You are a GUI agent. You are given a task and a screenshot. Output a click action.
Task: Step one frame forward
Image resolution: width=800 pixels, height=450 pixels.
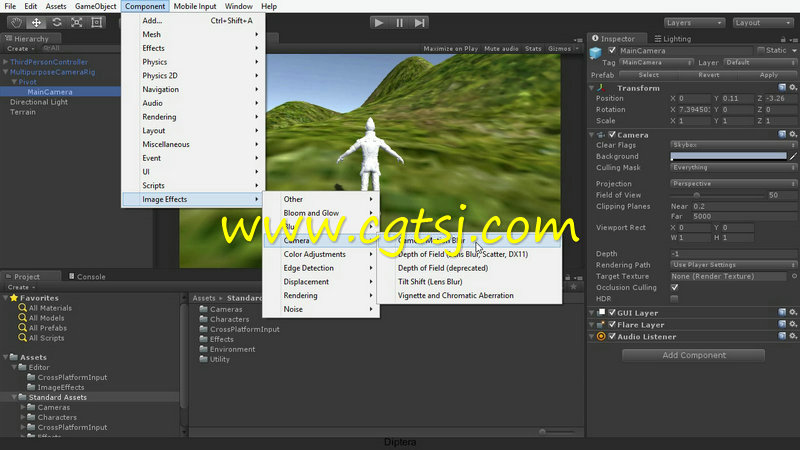[x=419, y=22]
